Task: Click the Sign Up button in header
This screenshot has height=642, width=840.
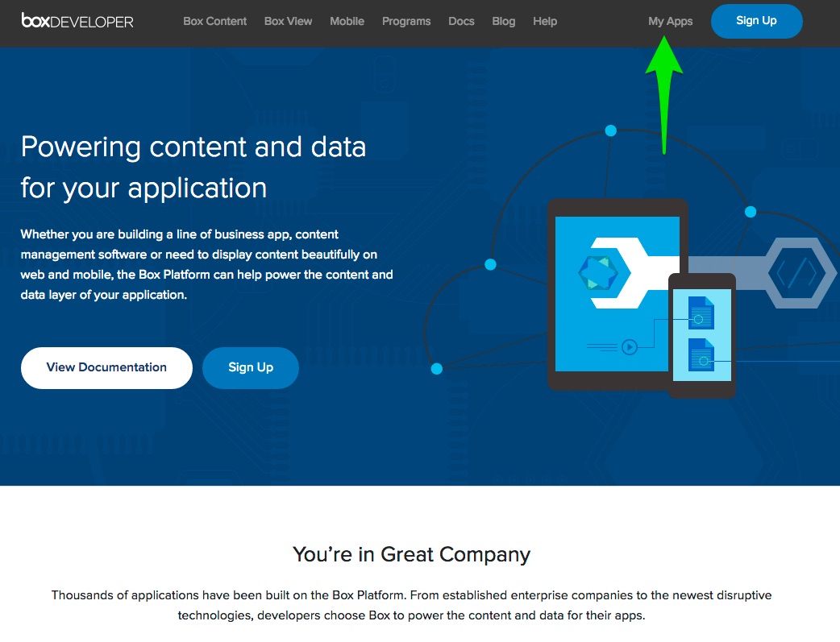Action: (756, 21)
